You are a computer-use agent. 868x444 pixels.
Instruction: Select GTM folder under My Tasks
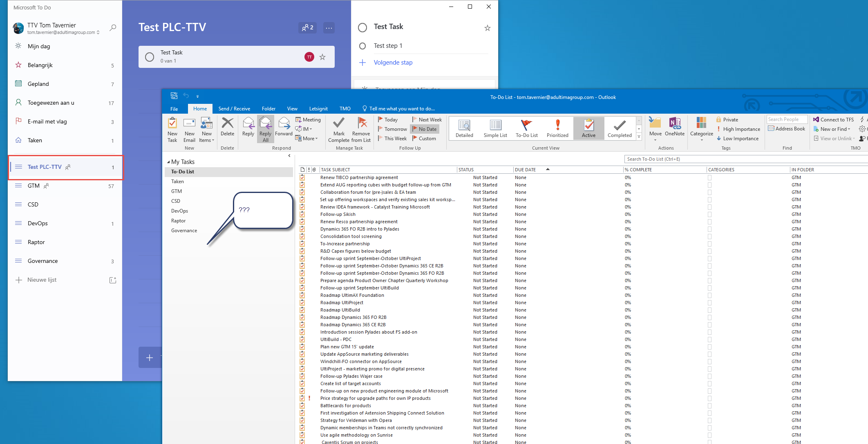click(177, 191)
